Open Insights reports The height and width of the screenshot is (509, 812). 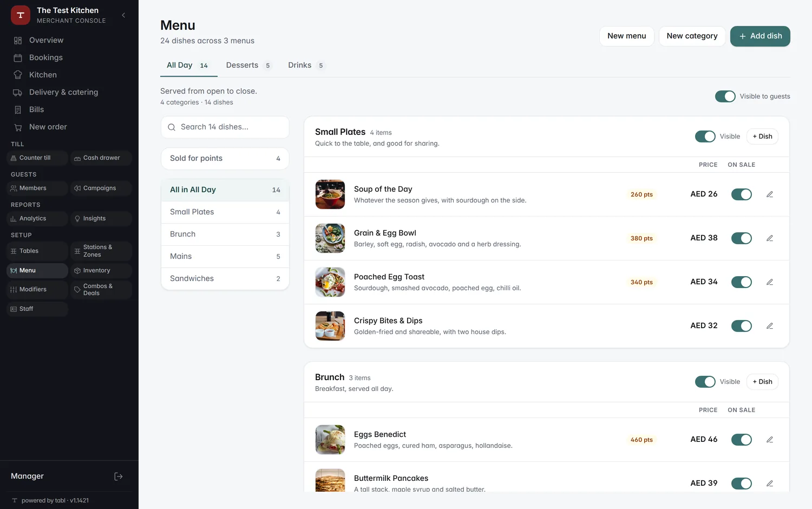click(x=101, y=219)
